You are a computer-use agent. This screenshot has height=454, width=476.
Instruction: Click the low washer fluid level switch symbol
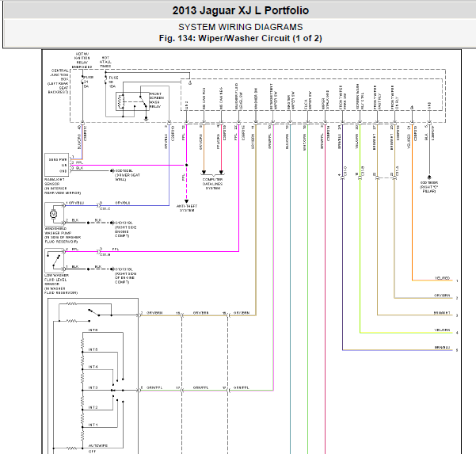[x=56, y=261]
